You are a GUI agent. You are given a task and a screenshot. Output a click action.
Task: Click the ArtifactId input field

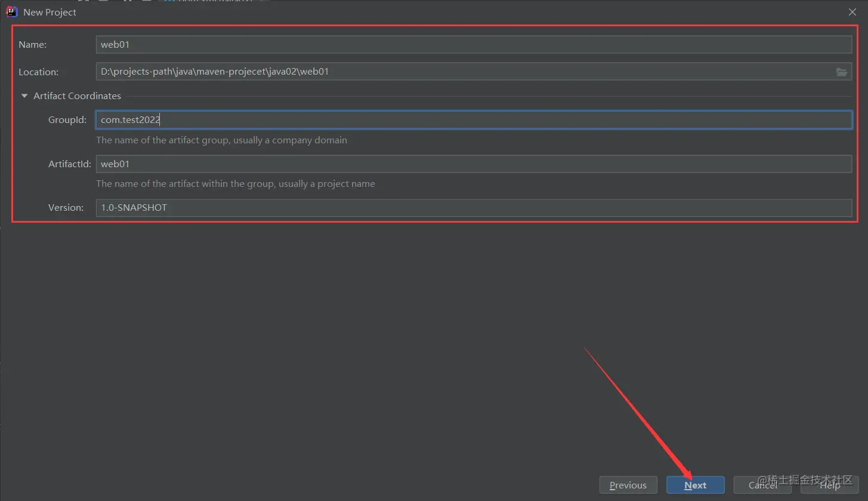coord(474,164)
